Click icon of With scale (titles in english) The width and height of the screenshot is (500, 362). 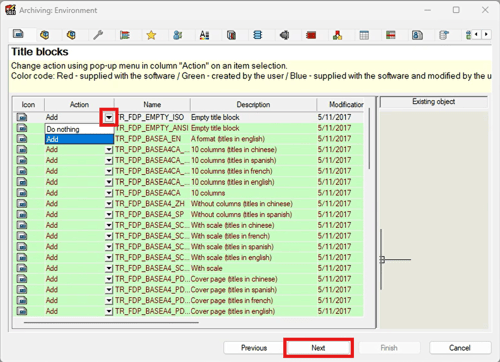(x=22, y=257)
